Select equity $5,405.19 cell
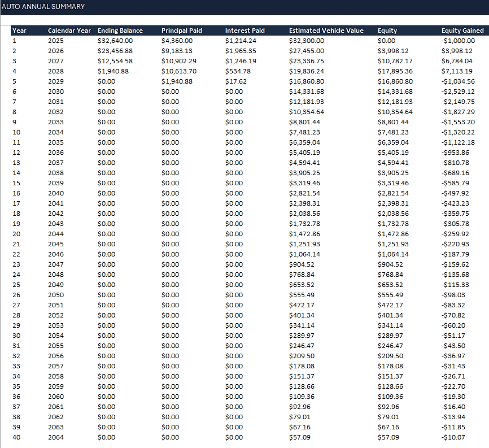The height and width of the screenshot is (448, 489). coord(393,153)
